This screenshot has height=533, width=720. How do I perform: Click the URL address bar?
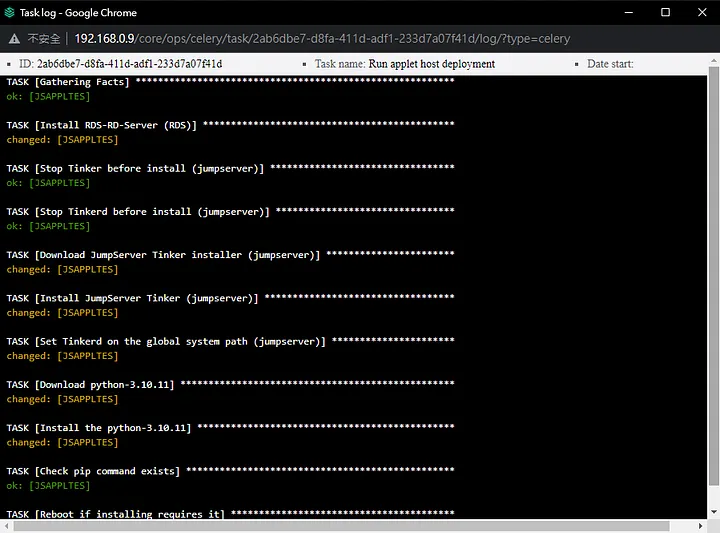coord(322,39)
